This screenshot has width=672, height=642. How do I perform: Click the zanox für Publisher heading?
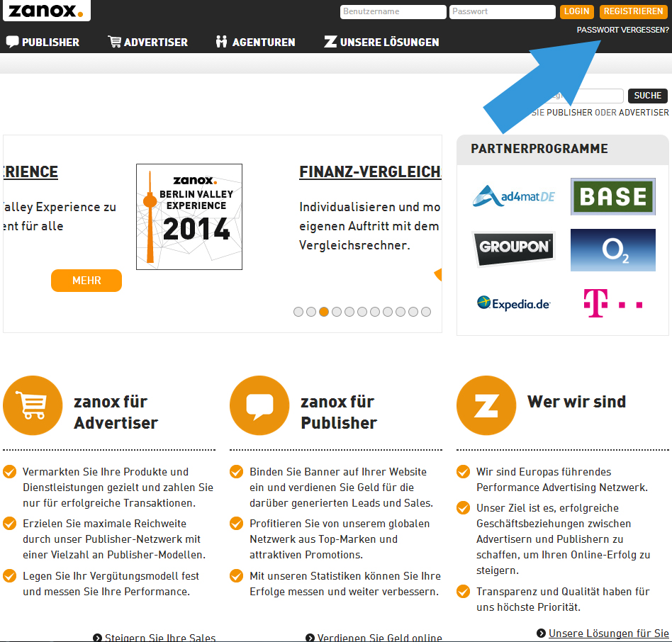(339, 412)
